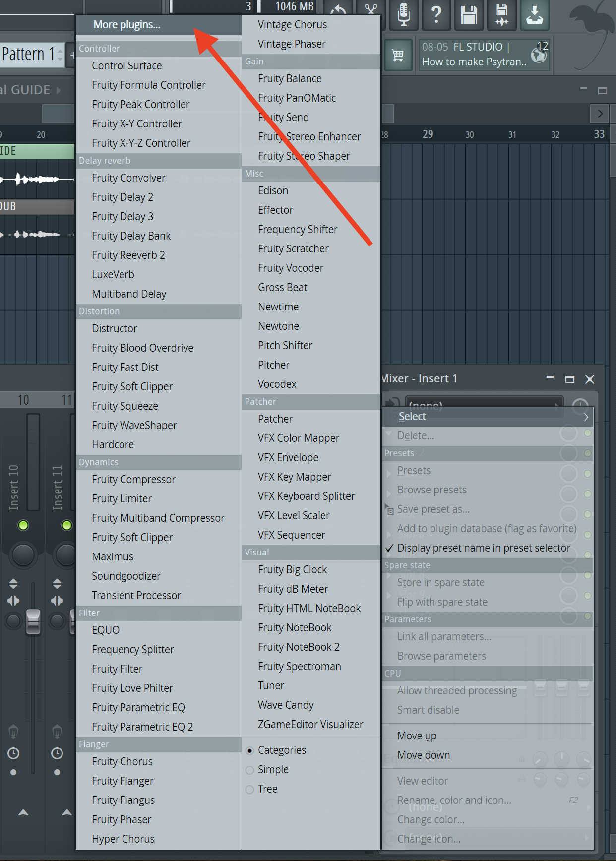Click the Insert 10 latency clock icon
Viewport: 616px width, 861px height.
tap(13, 753)
